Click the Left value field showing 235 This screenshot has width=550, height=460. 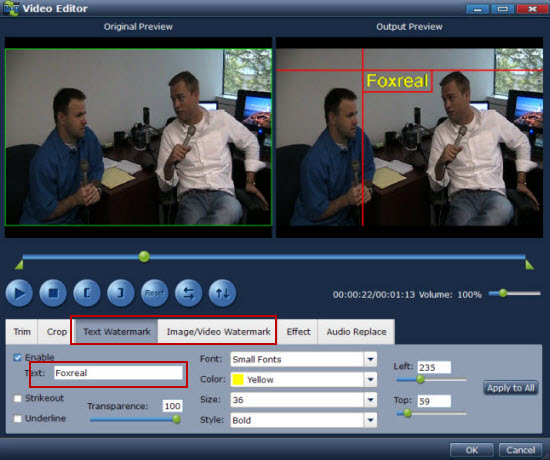434,367
